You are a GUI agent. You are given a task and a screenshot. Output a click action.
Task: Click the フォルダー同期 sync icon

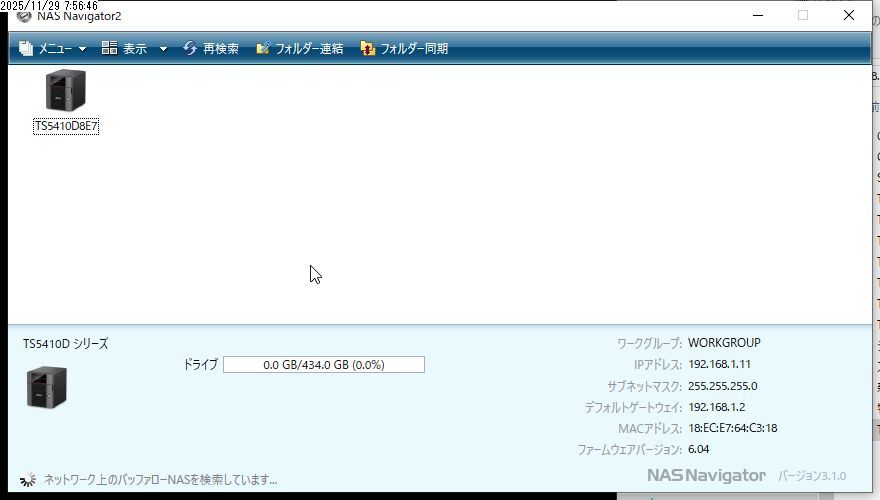coord(368,49)
